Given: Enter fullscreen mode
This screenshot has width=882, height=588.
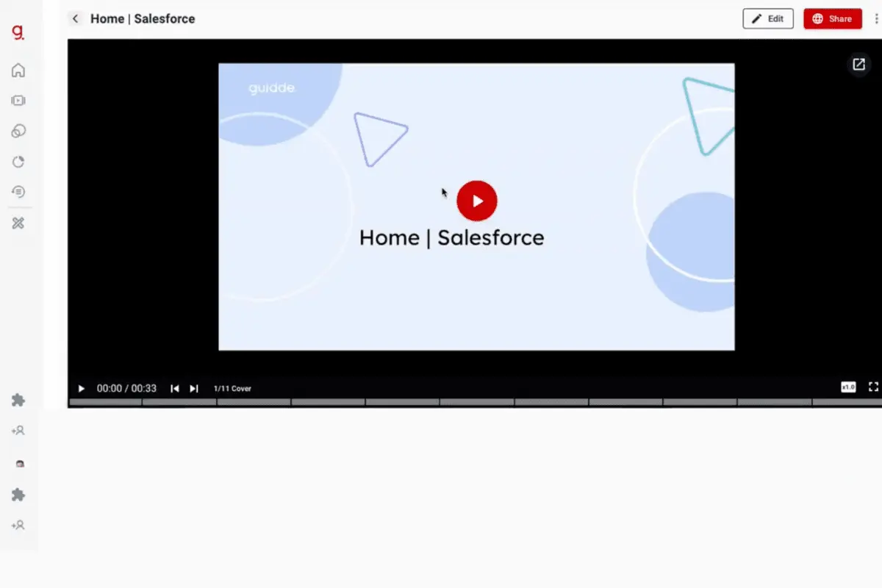Looking at the screenshot, I should [x=873, y=387].
